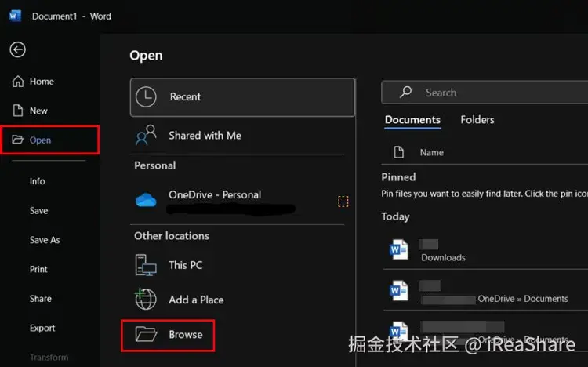This screenshot has width=588, height=367.
Task: Click the Word icon of the first OneDrive » Documents file
Action: tap(399, 290)
